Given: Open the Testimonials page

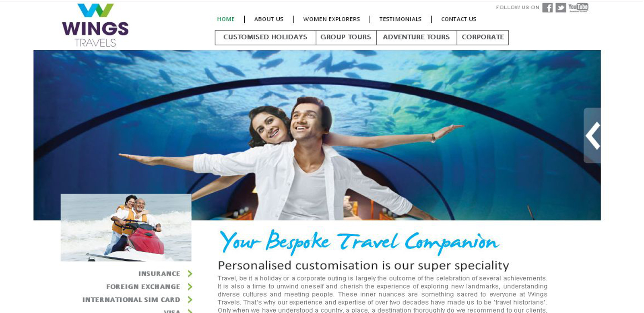Looking at the screenshot, I should [400, 19].
